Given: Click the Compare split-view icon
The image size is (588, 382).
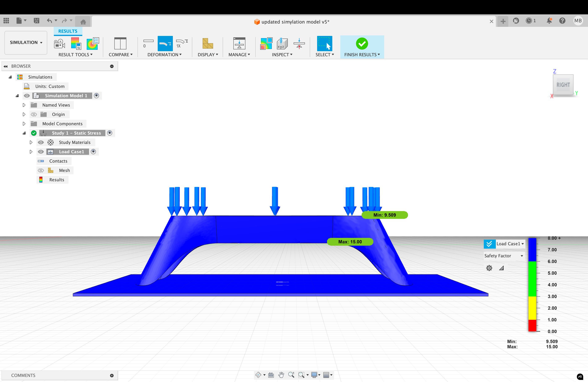Looking at the screenshot, I should (x=120, y=44).
